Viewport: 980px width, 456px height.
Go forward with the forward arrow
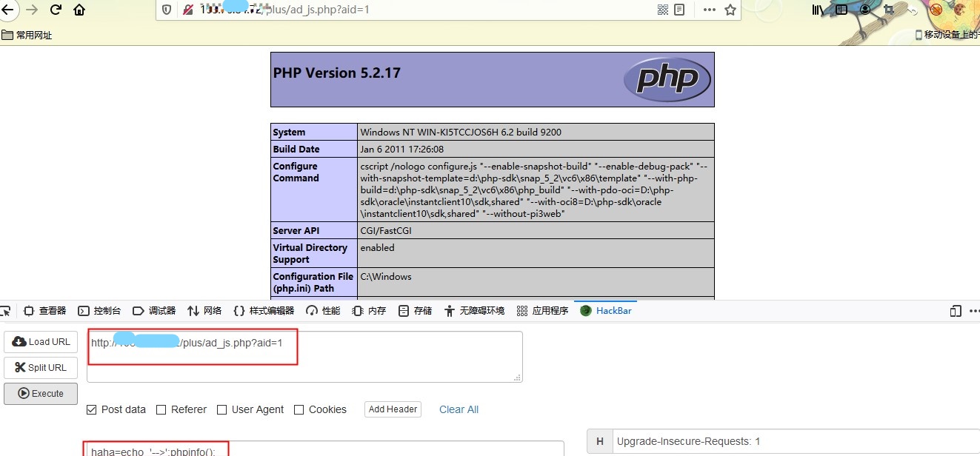pos(31,10)
